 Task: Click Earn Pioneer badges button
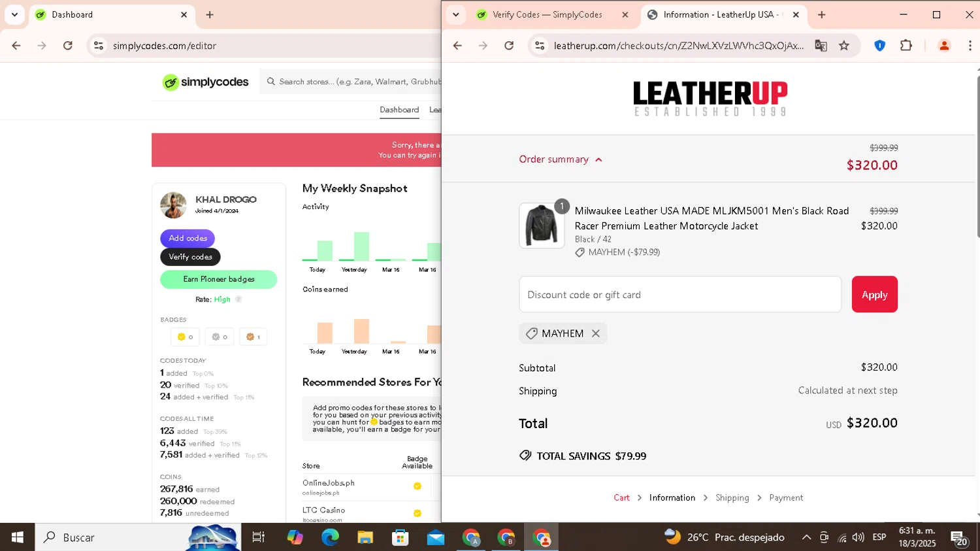point(218,279)
